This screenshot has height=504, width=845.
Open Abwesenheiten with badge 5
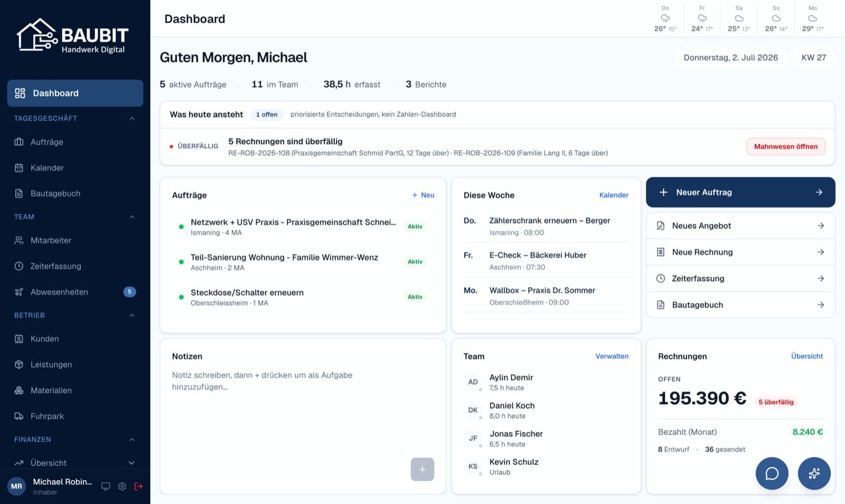(75, 292)
